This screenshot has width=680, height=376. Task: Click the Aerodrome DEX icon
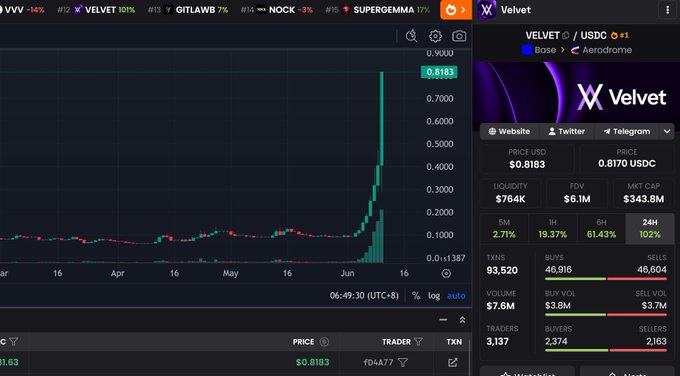[575, 50]
